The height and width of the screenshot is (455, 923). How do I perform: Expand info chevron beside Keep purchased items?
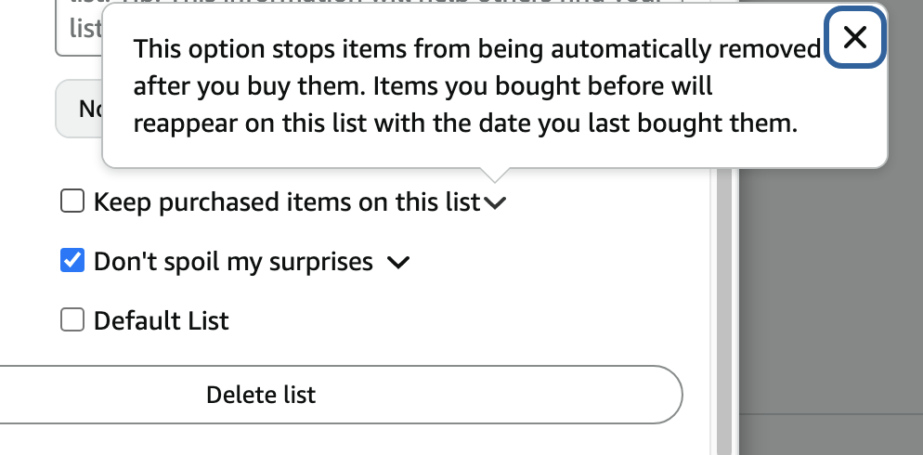[x=495, y=203]
